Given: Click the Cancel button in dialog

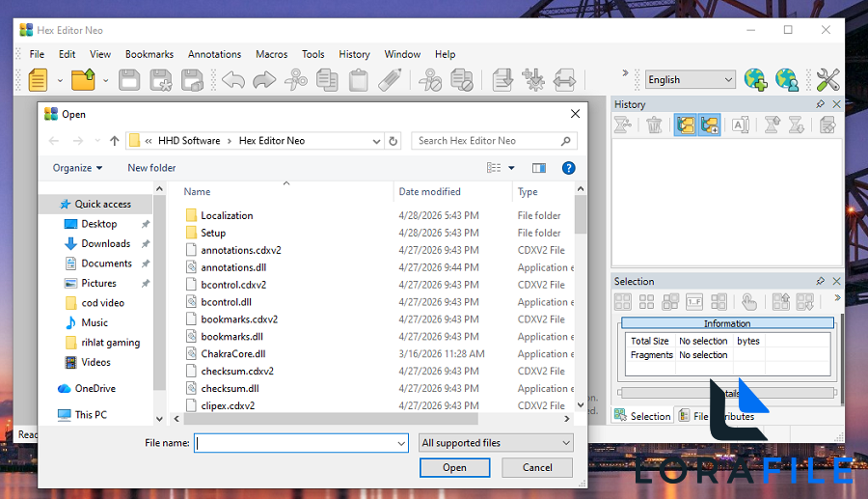Looking at the screenshot, I should [537, 467].
